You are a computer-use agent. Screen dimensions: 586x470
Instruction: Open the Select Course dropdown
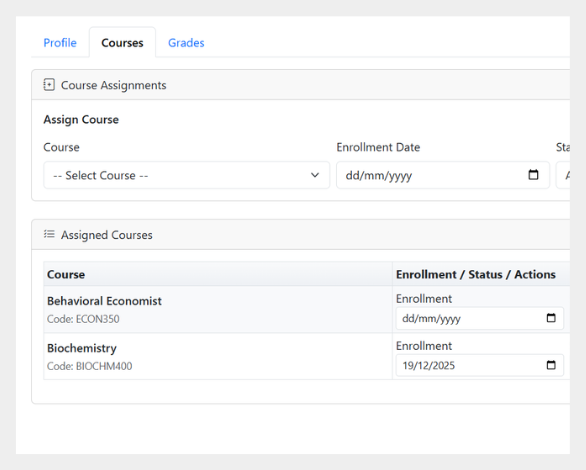pos(186,175)
